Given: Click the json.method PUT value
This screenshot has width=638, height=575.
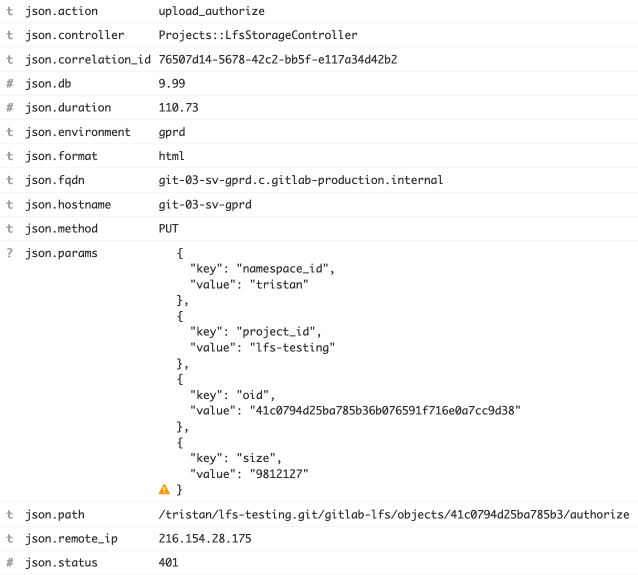Looking at the screenshot, I should pos(168,228).
